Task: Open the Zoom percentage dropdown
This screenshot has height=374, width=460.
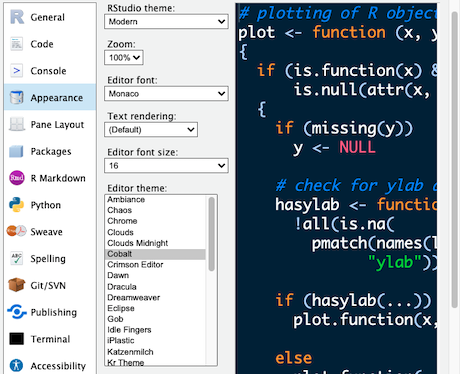Action: tap(124, 58)
